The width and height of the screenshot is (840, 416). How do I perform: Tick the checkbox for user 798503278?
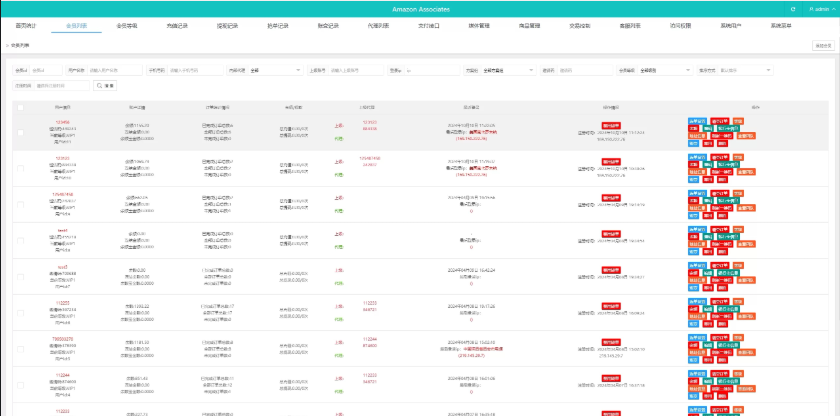coord(20,349)
